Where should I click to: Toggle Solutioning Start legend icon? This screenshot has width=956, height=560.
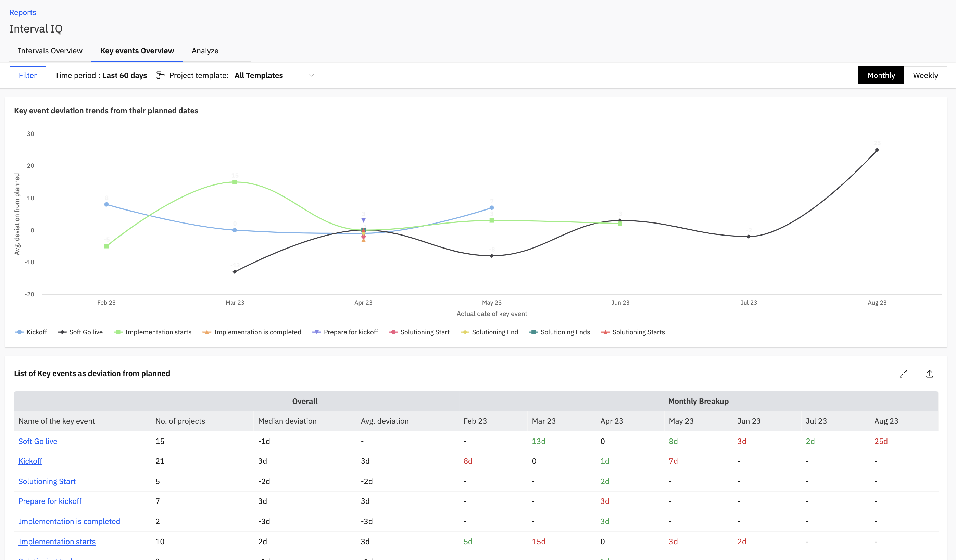pos(393,332)
